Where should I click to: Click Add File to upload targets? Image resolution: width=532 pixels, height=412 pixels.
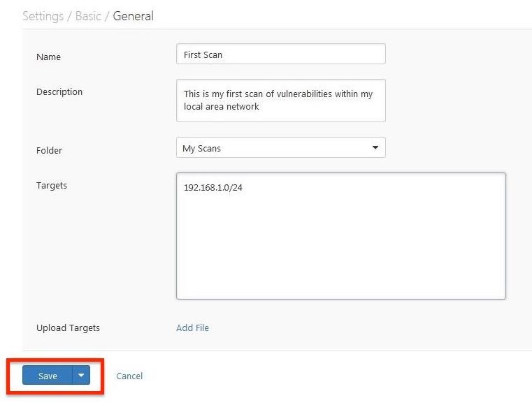(x=192, y=328)
